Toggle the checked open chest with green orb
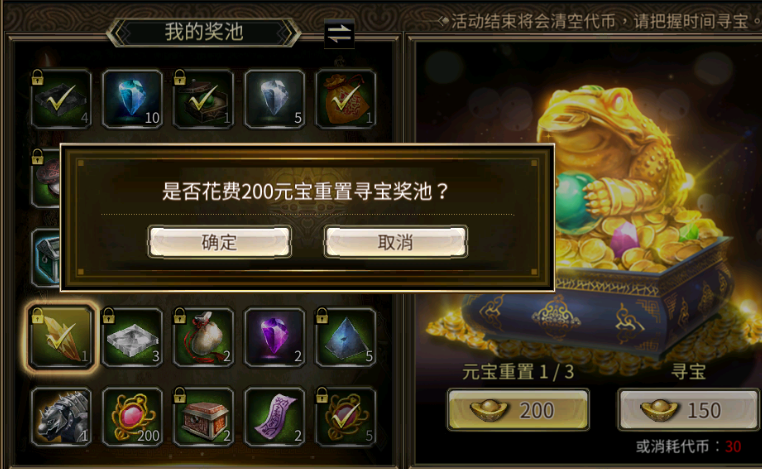 204,99
